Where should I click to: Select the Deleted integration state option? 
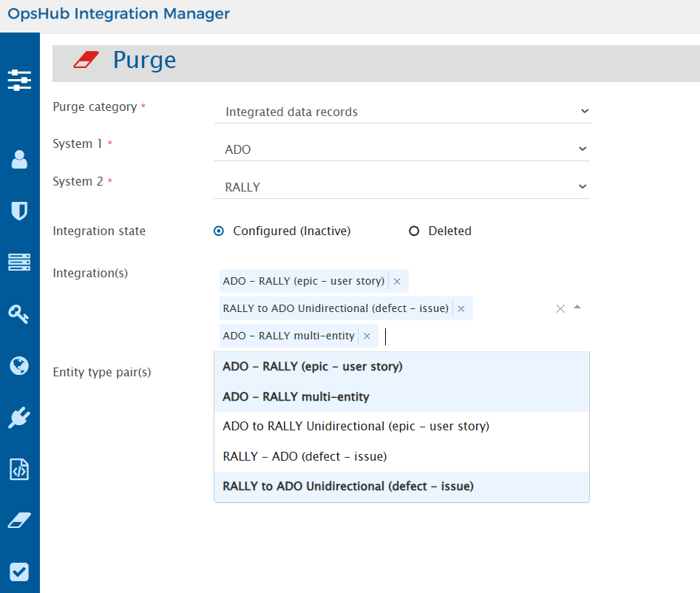click(x=415, y=231)
